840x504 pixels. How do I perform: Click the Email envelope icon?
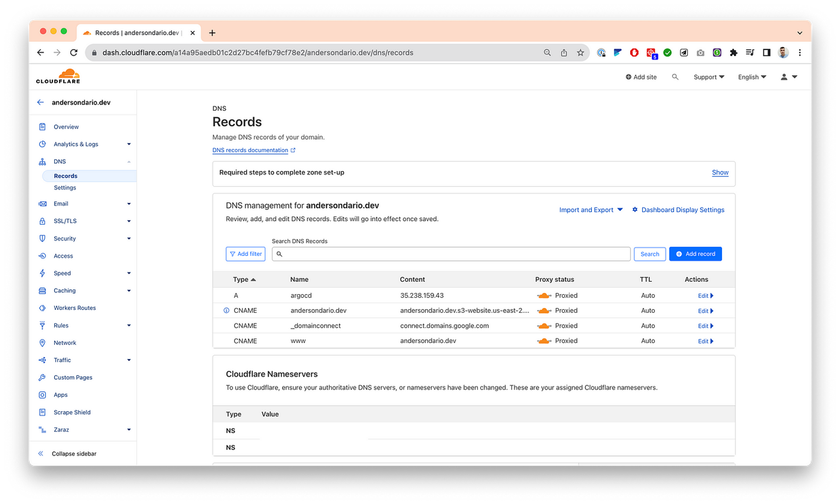pyautogui.click(x=42, y=204)
